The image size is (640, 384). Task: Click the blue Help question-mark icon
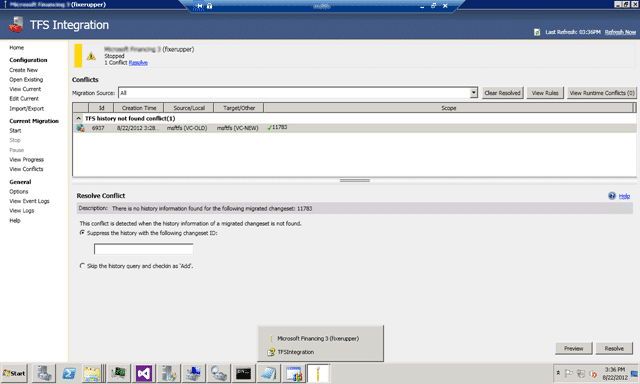point(612,196)
